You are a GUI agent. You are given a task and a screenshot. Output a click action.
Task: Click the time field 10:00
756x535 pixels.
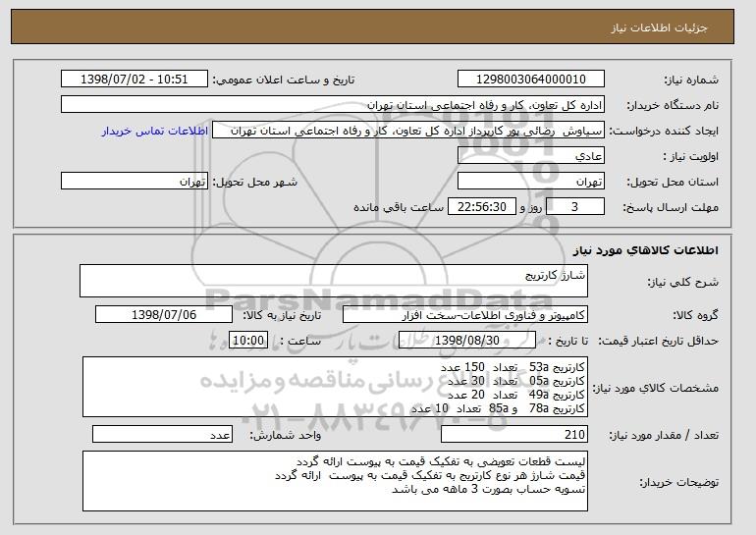tap(248, 341)
